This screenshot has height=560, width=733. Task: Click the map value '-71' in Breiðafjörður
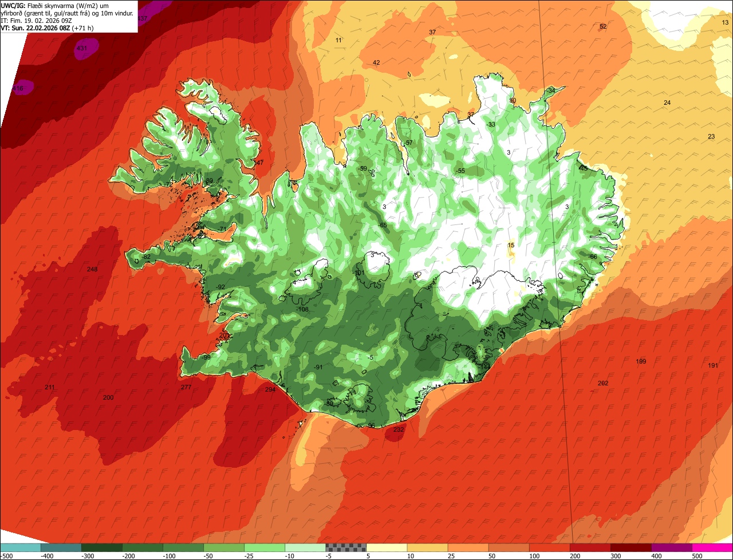tap(223, 228)
